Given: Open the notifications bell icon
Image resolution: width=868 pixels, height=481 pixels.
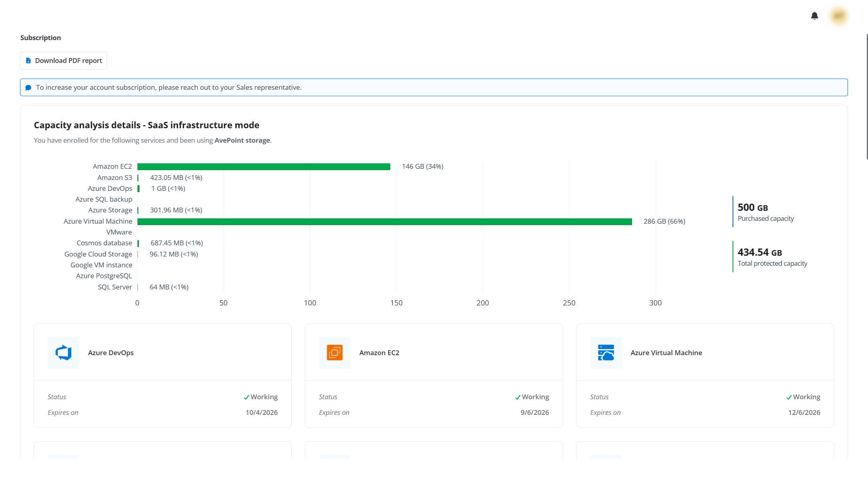Looking at the screenshot, I should click(x=814, y=16).
